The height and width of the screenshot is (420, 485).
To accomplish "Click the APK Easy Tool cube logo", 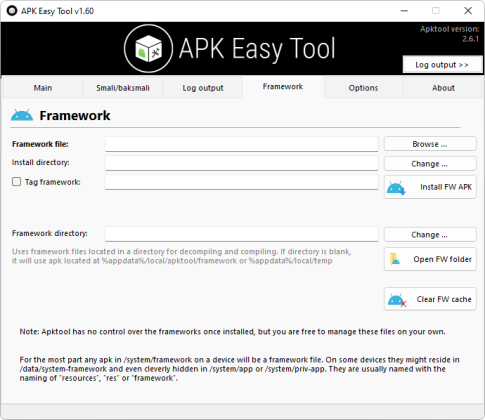I will point(148,49).
